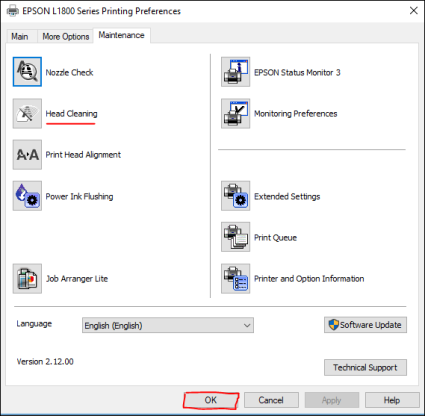Image resolution: width=425 pixels, height=416 pixels.
Task: Switch to the Main tab
Action: pyautogui.click(x=20, y=36)
